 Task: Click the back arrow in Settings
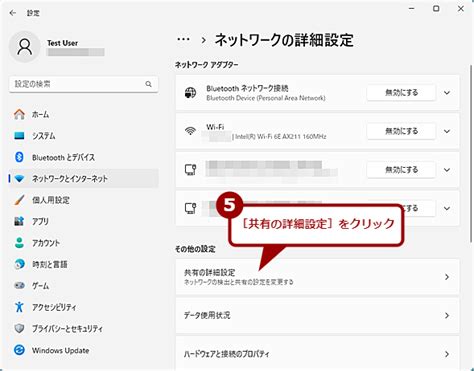click(13, 13)
